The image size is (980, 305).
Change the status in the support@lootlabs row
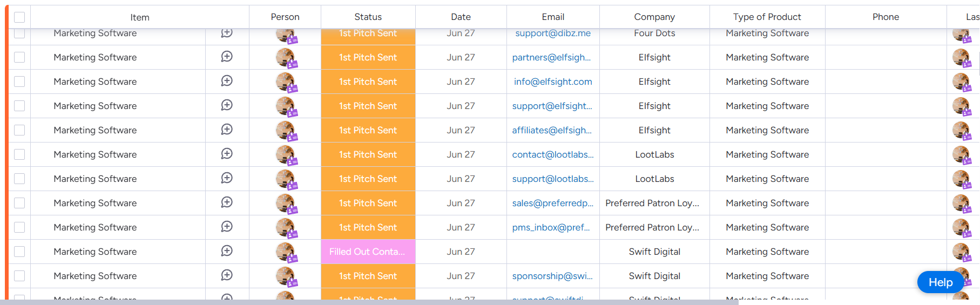tap(368, 179)
